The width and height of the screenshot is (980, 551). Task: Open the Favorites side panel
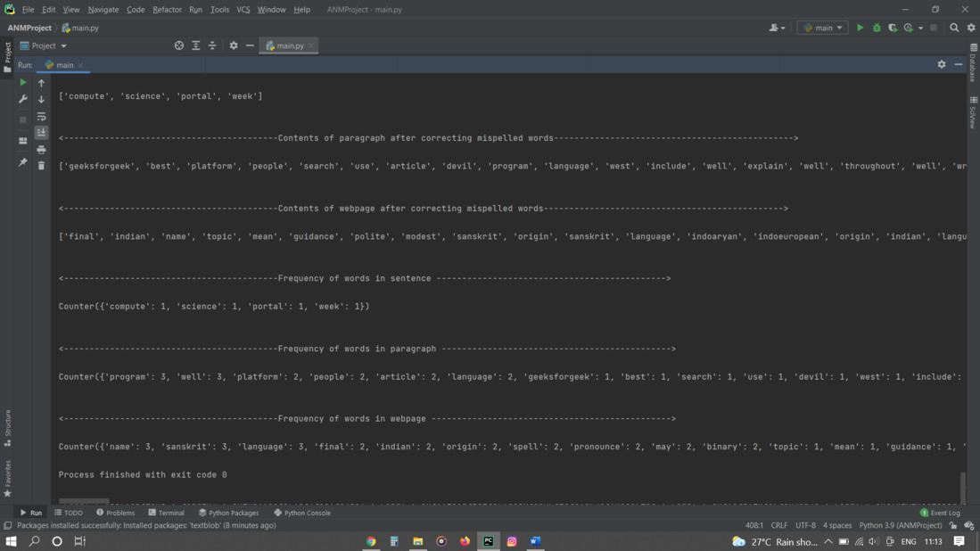click(x=7, y=479)
